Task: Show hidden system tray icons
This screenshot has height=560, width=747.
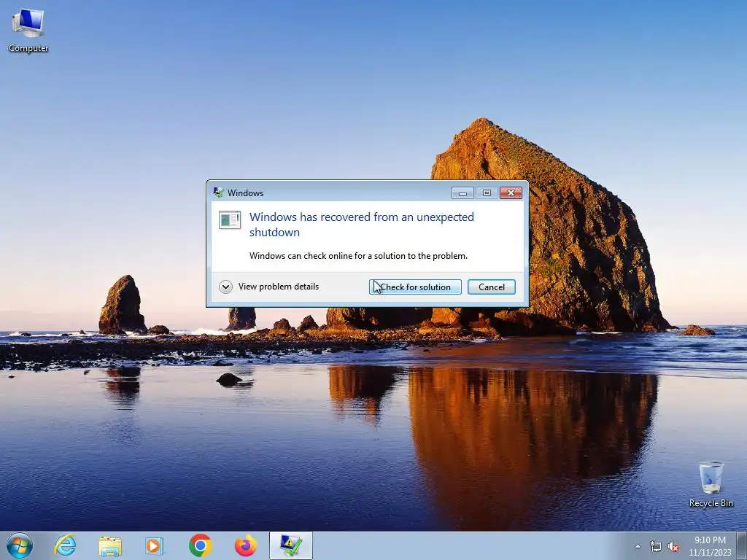Action: [638, 547]
